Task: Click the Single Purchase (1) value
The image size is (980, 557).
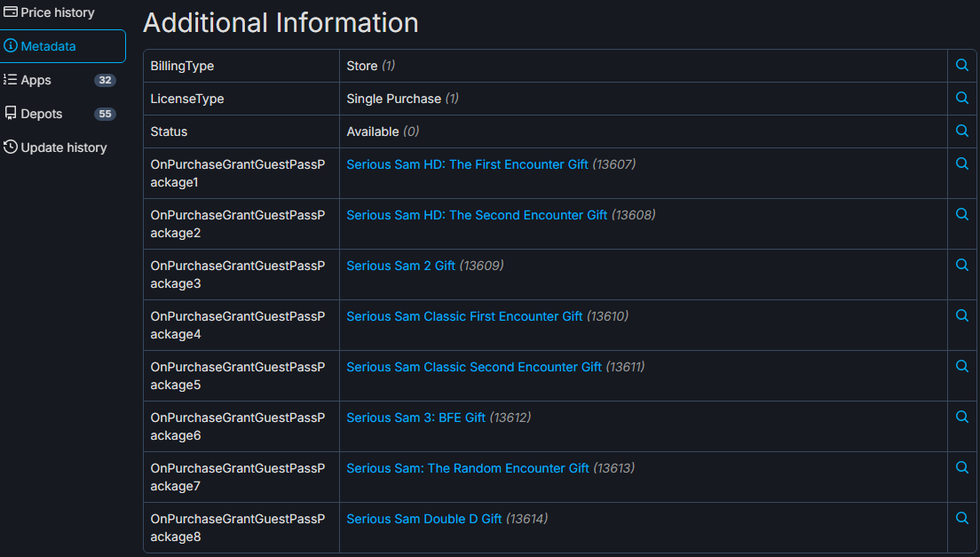Action: [x=402, y=99]
